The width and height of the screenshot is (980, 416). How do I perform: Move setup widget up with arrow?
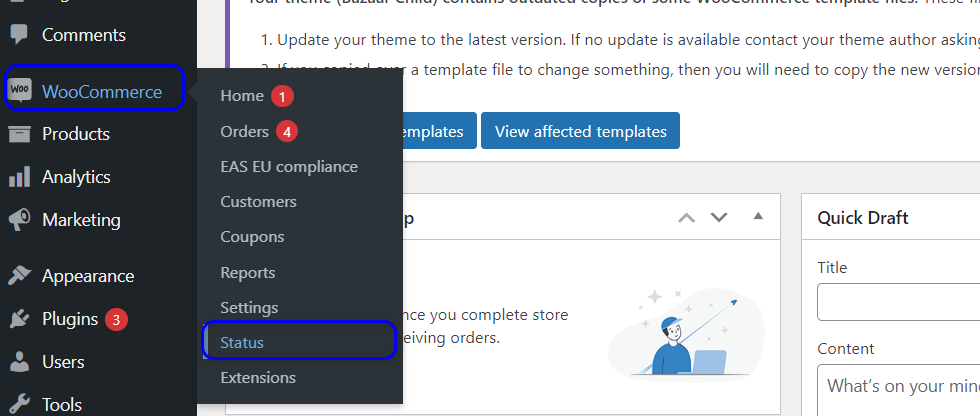(686, 217)
